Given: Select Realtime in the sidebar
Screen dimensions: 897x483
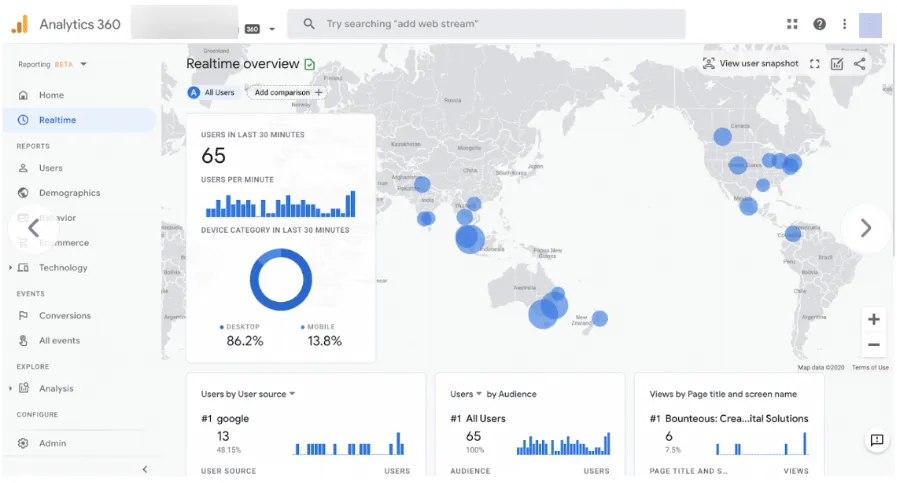Looking at the screenshot, I should pyautogui.click(x=57, y=120).
